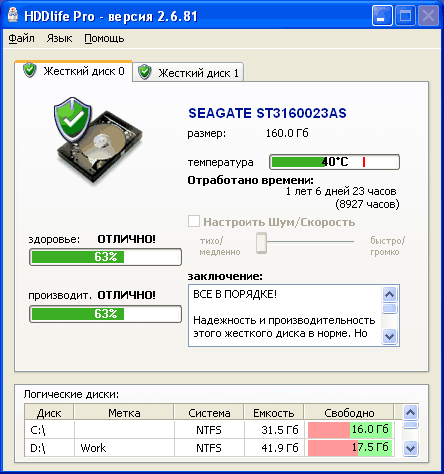Click up arrow of заключение text scrollbar

click(389, 294)
